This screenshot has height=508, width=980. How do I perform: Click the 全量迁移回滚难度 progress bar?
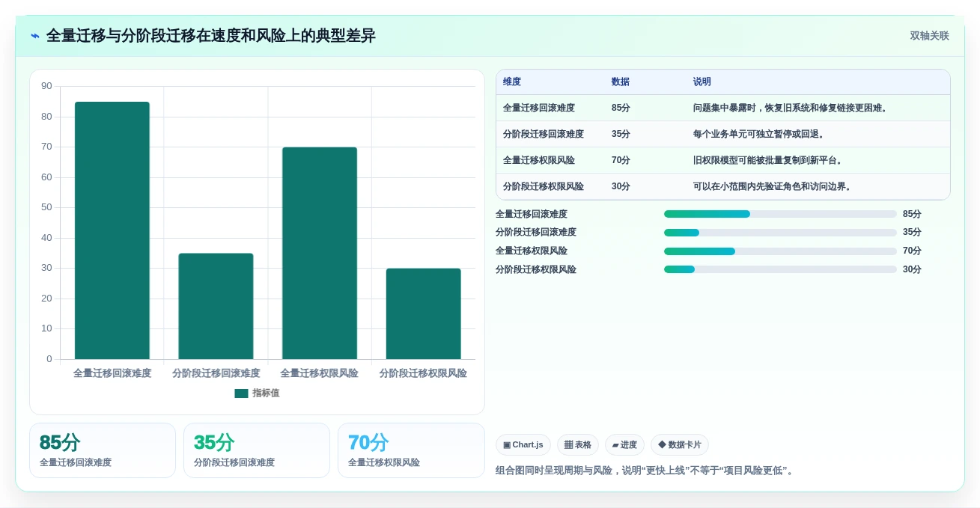780,214
